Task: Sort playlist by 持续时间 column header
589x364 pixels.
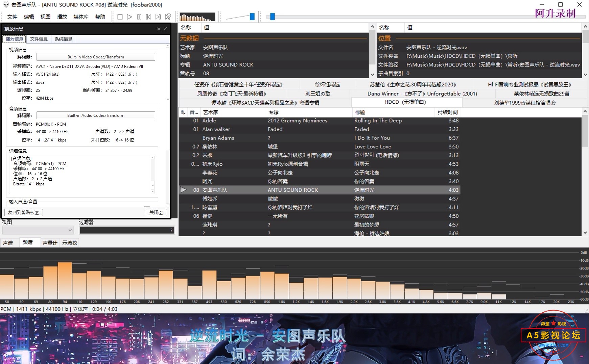Action: [x=448, y=112]
